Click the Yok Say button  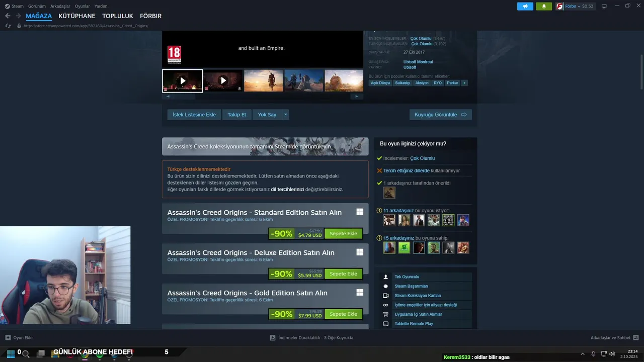click(x=267, y=115)
